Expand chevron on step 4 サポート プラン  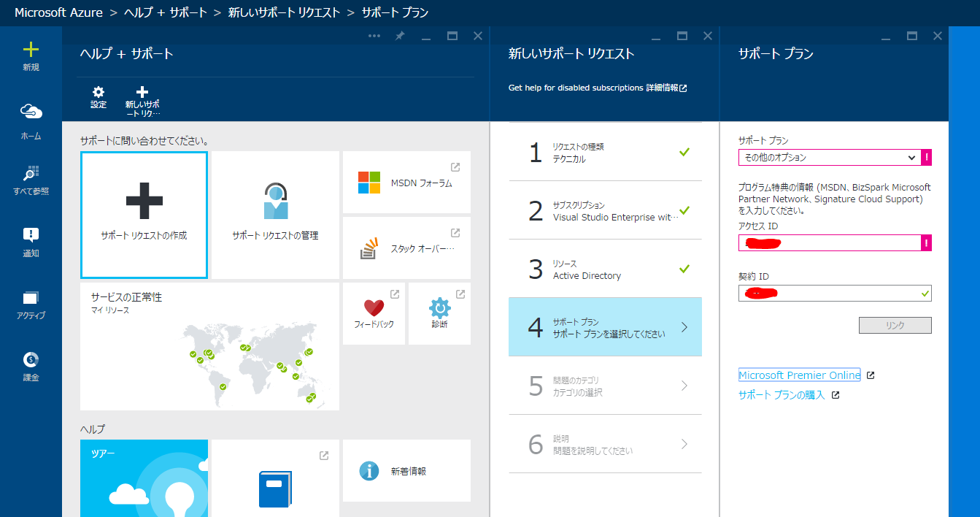tap(684, 327)
